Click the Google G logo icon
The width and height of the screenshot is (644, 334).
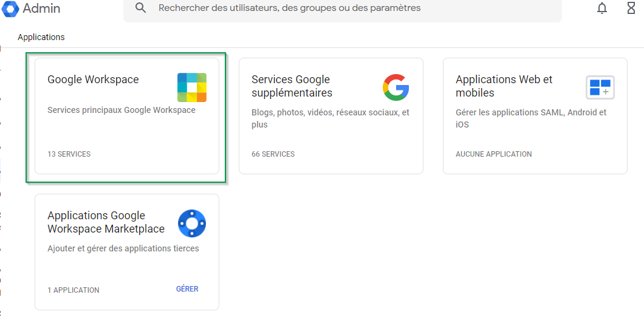point(396,87)
